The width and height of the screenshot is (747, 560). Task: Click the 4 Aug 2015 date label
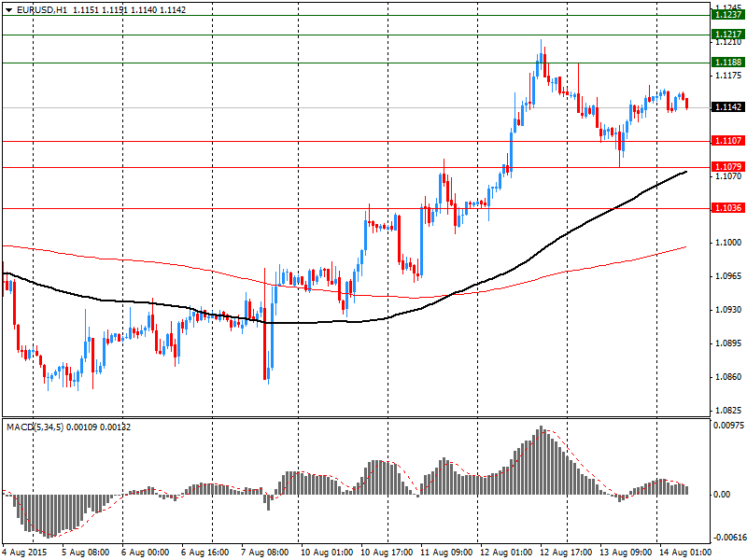click(25, 553)
